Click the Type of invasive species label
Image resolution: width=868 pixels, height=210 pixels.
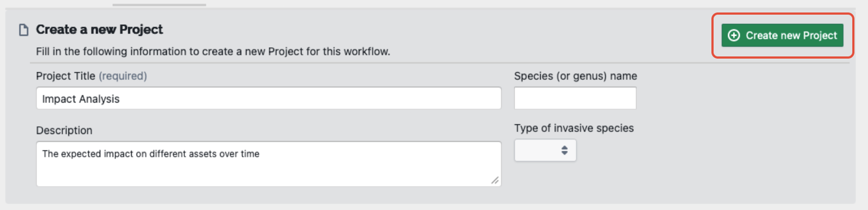point(574,128)
